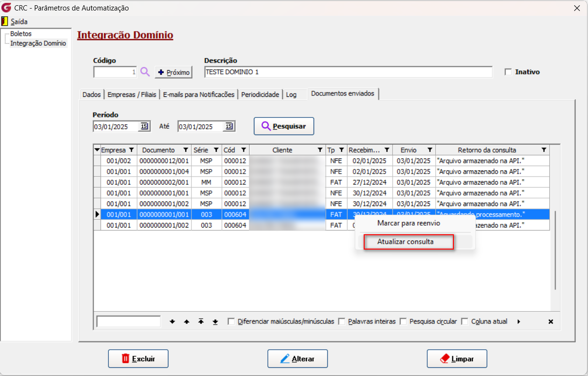
Task: Click the Cliente column header
Action: click(x=287, y=150)
